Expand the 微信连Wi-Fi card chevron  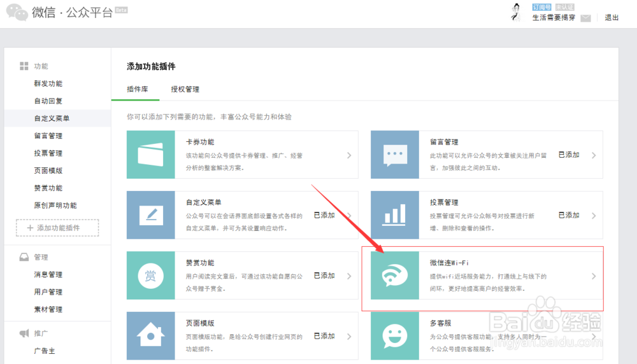[x=594, y=276]
